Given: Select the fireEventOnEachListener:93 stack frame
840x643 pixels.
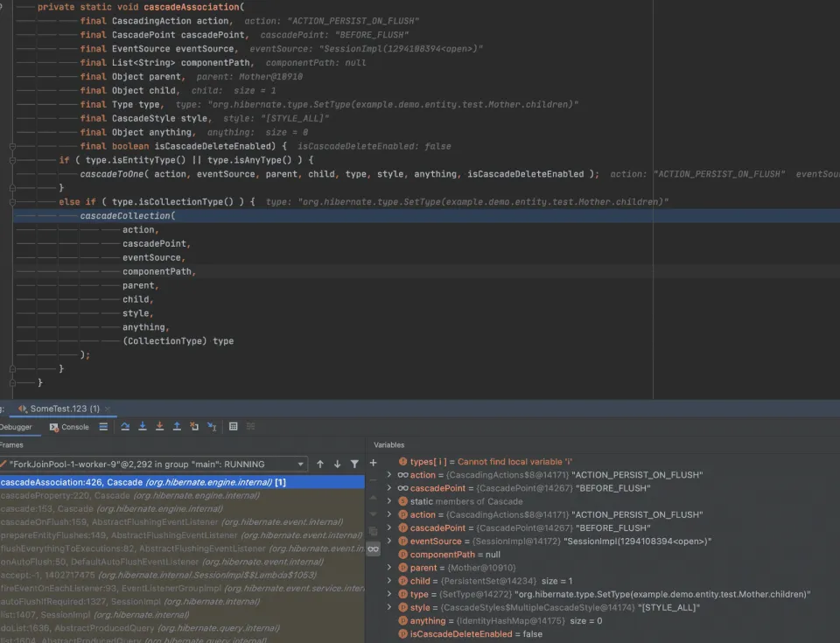Looking at the screenshot, I should [182, 589].
